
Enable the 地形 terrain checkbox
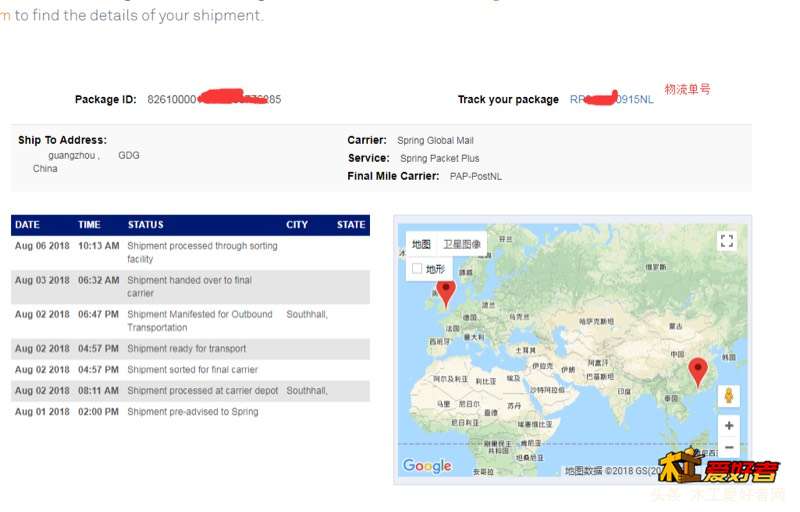coord(417,268)
